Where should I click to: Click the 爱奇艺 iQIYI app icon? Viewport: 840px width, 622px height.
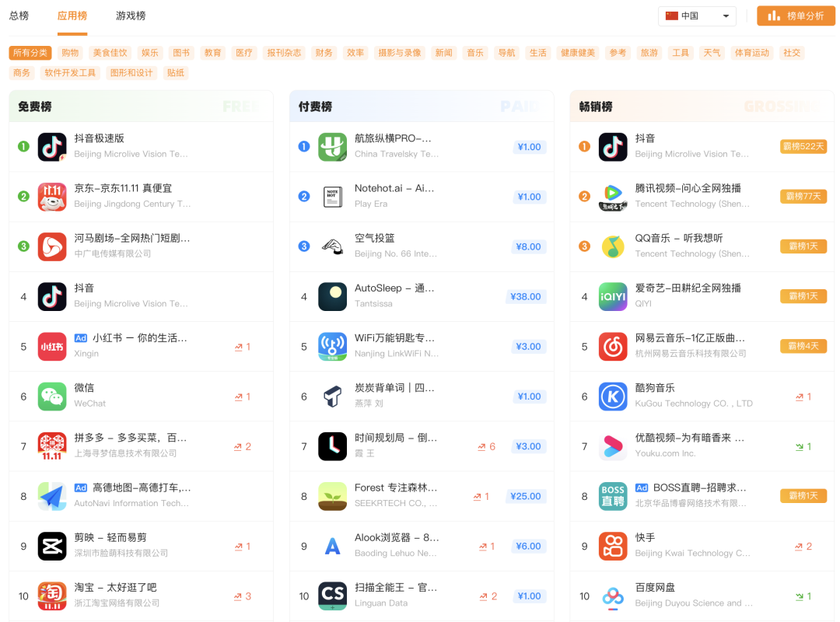click(x=613, y=296)
